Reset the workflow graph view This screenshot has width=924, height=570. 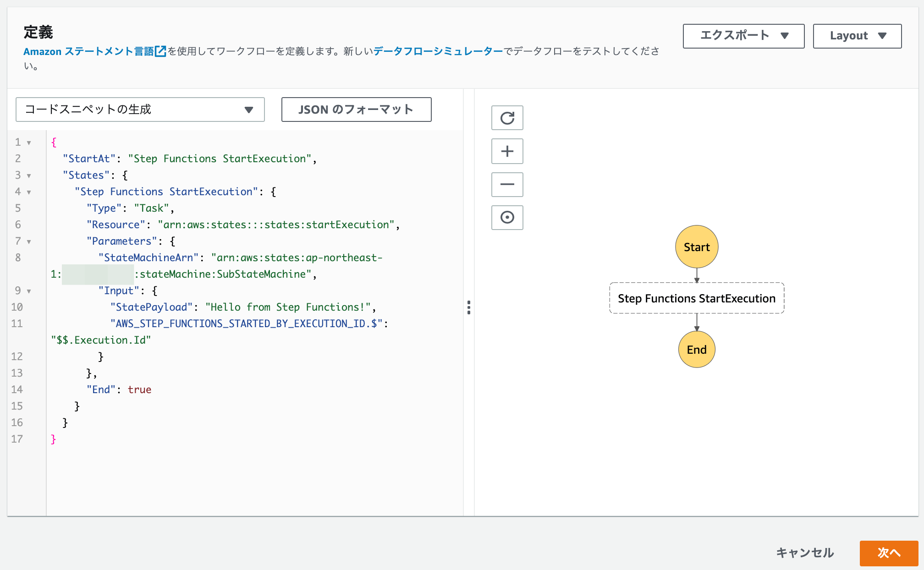pyautogui.click(x=507, y=118)
